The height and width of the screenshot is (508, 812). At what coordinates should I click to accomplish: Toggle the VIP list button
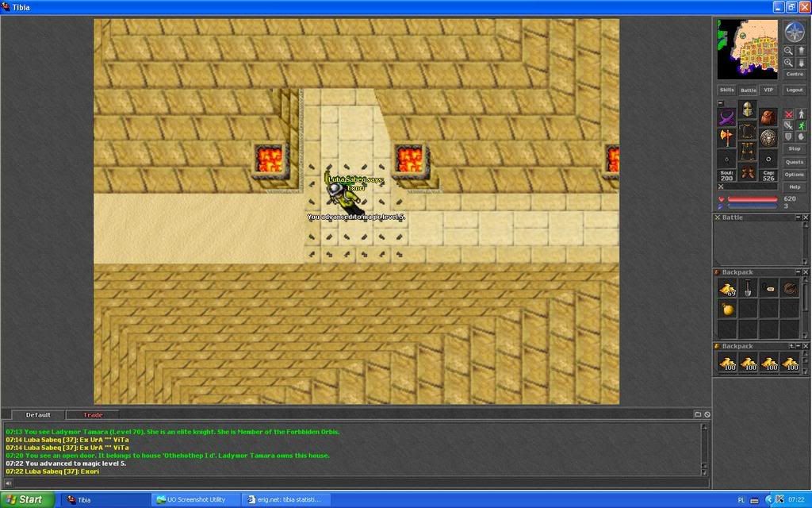(x=768, y=90)
